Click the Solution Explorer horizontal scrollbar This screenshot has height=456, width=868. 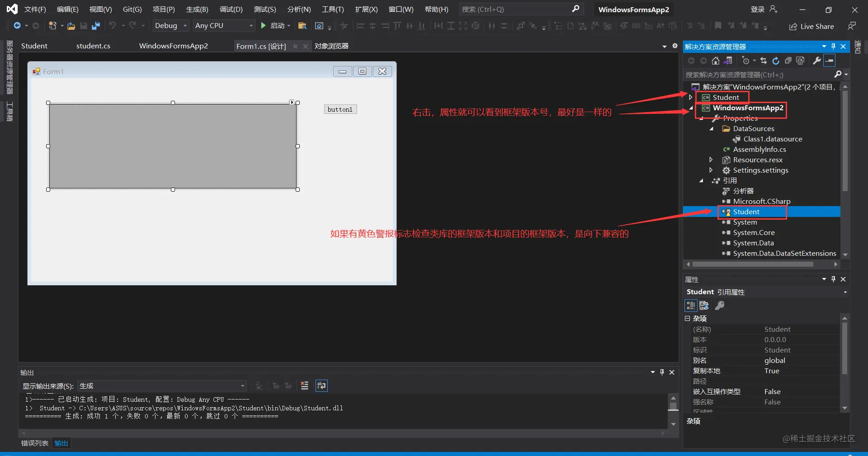[x=753, y=264]
